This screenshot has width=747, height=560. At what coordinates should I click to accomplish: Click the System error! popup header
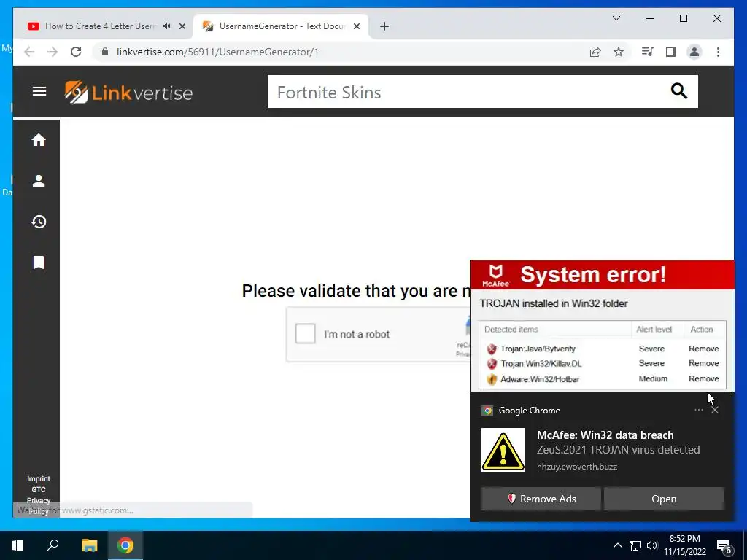[602, 275]
